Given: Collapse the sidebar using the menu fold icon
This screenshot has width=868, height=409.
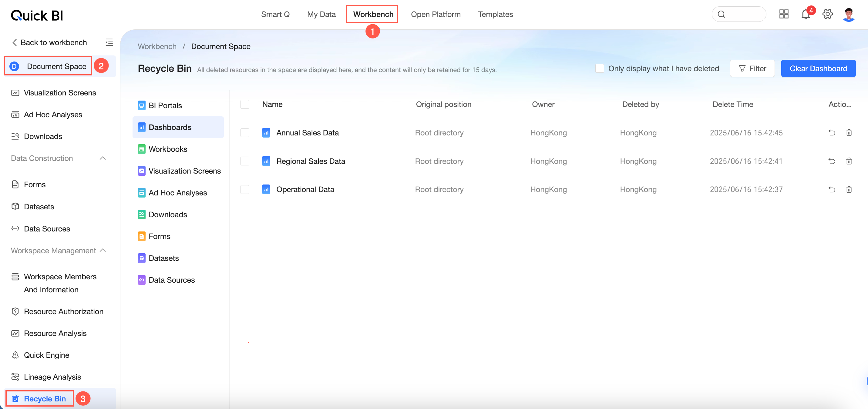Looking at the screenshot, I should click(109, 42).
